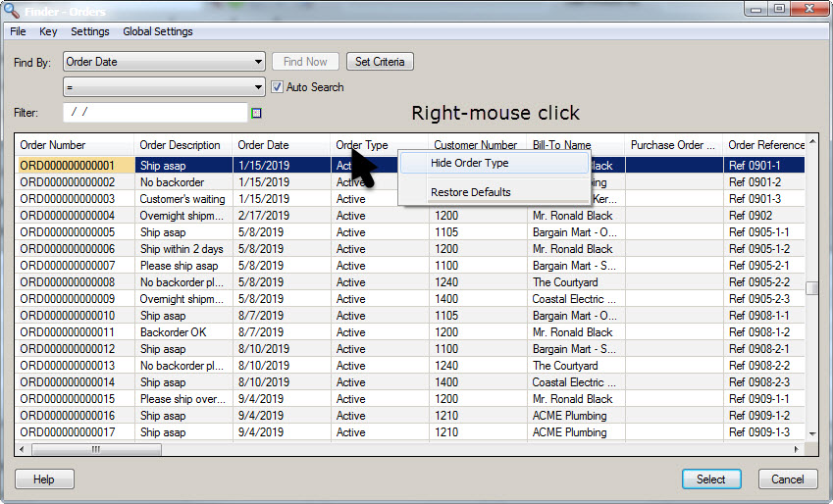This screenshot has width=833, height=504.
Task: Click the Purchase Order column header
Action: (x=674, y=145)
